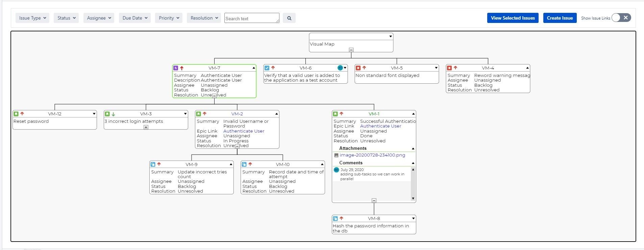
Task: Open the Status filter dropdown
Action: click(66, 18)
